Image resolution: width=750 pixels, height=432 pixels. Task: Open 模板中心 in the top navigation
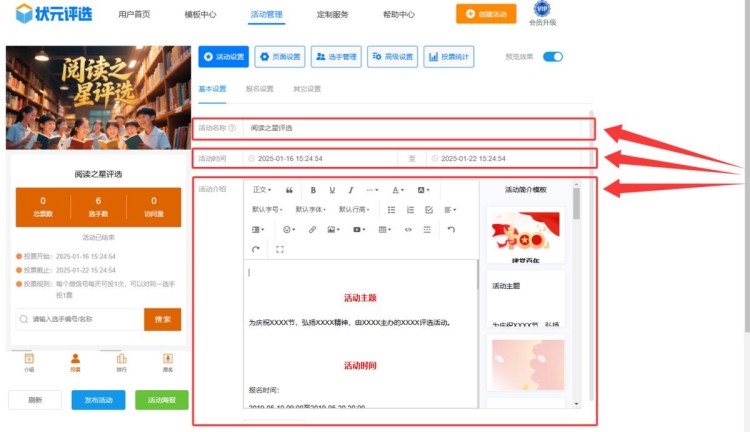pyautogui.click(x=201, y=15)
